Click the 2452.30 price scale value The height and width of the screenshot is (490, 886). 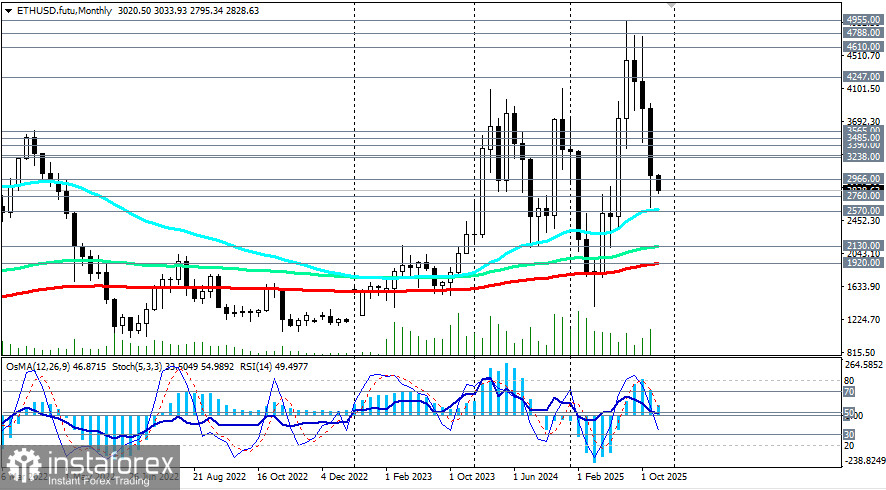864,220
